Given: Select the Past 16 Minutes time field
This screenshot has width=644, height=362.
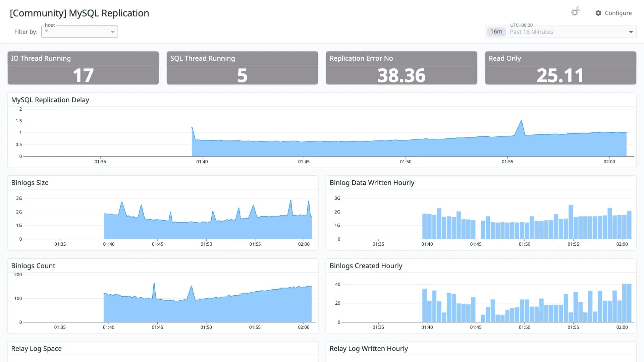Looking at the screenshot, I should point(561,32).
